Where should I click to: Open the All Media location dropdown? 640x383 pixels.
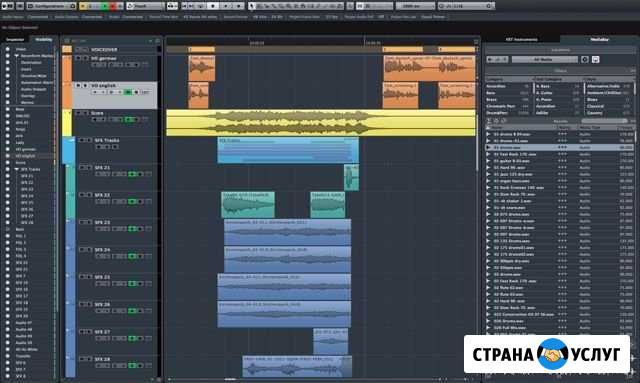click(544, 59)
